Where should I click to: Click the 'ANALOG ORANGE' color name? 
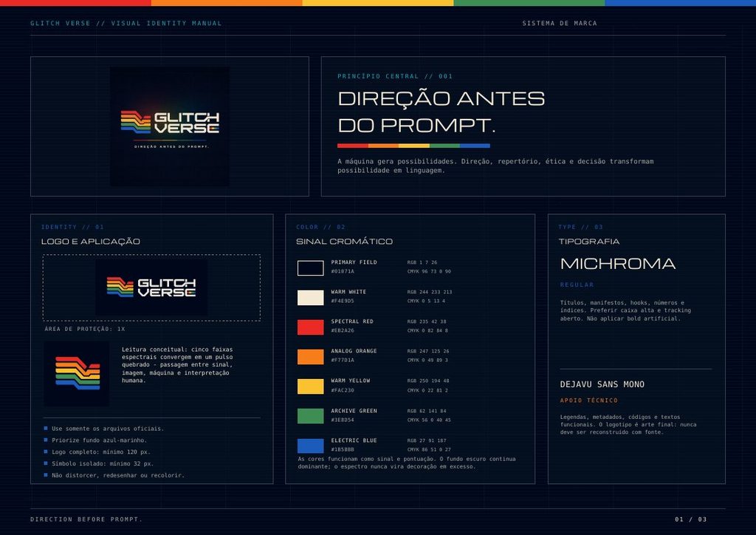[x=354, y=351]
